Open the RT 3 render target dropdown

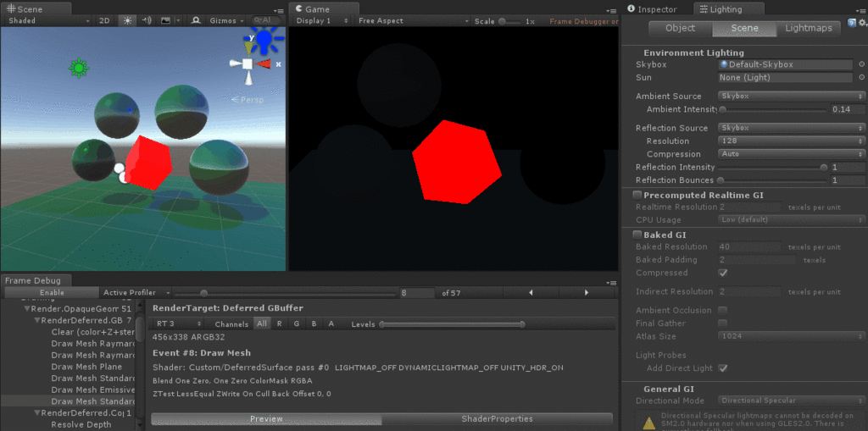point(180,323)
